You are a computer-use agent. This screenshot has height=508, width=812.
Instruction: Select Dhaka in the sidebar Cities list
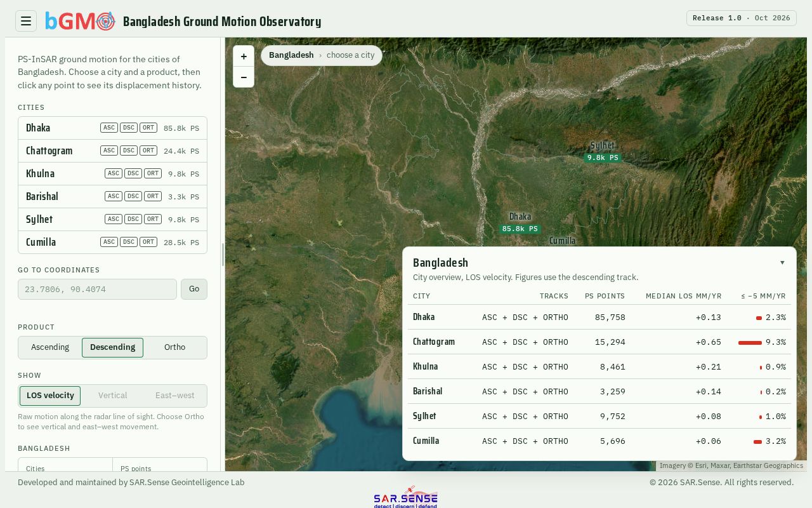112,128
